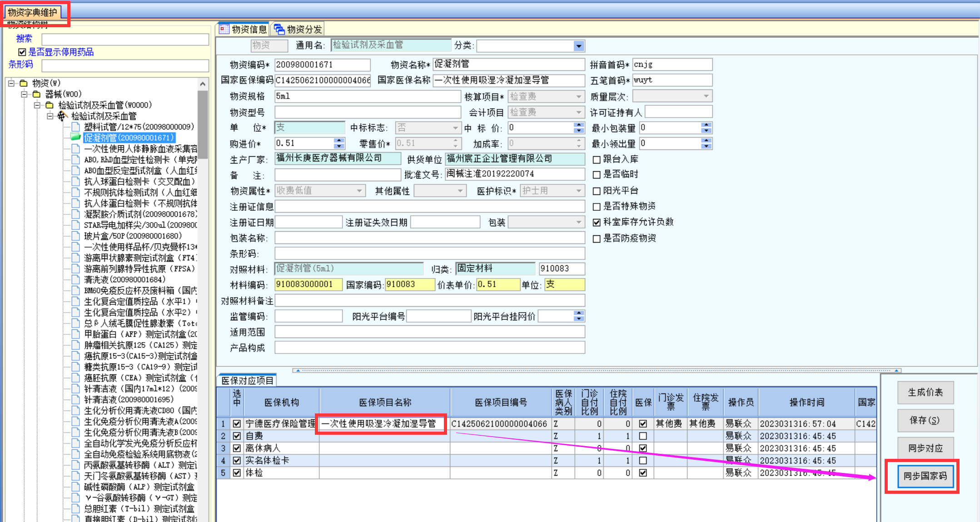Toggle 是否显示停用药品 checkbox

click(22, 52)
